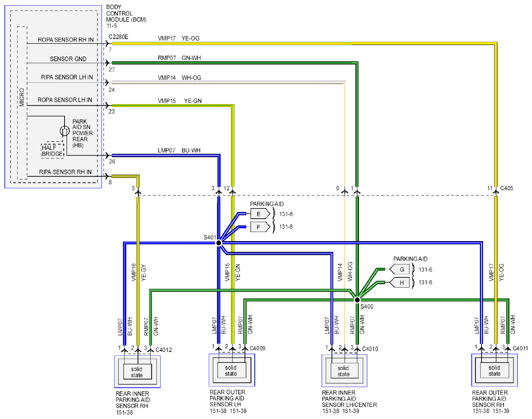The height and width of the screenshot is (419, 532).
Task: Click the blue LMP07 BU-WH wire label
Action: 179,150
